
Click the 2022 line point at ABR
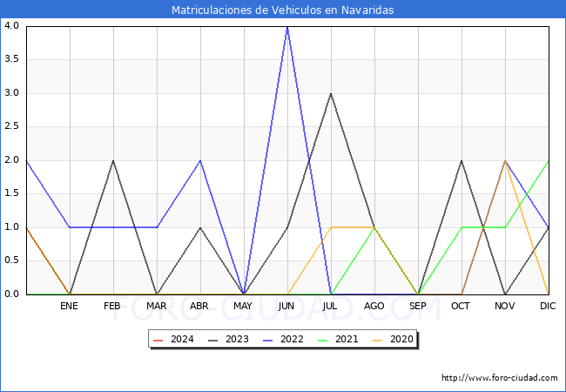coord(200,160)
